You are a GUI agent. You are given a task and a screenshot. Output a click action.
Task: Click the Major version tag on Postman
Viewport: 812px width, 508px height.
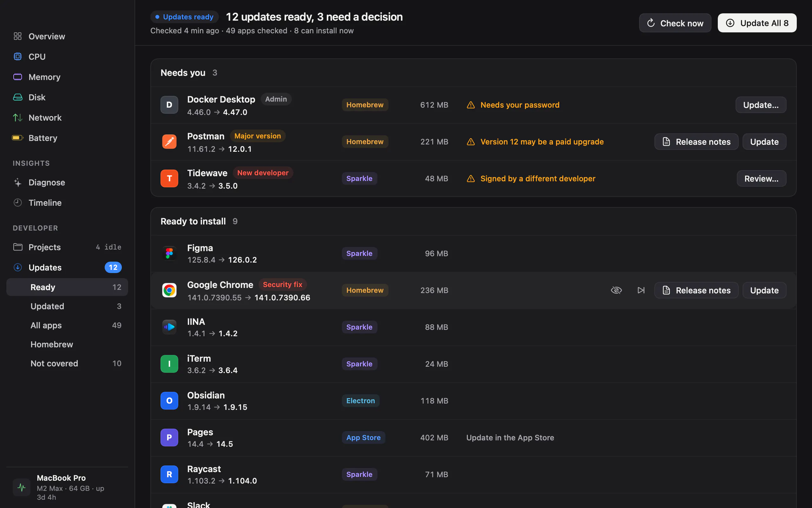pyautogui.click(x=257, y=136)
